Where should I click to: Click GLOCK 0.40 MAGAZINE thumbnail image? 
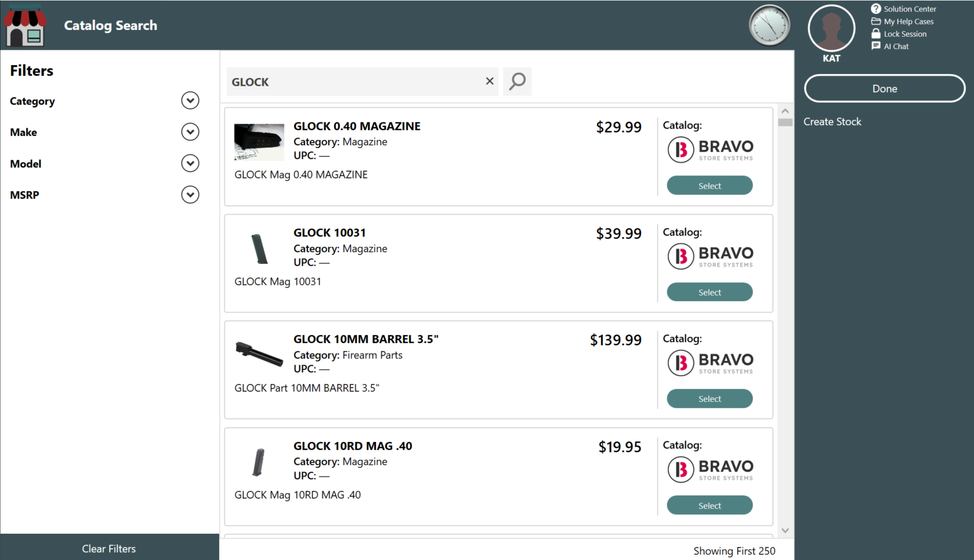(259, 142)
